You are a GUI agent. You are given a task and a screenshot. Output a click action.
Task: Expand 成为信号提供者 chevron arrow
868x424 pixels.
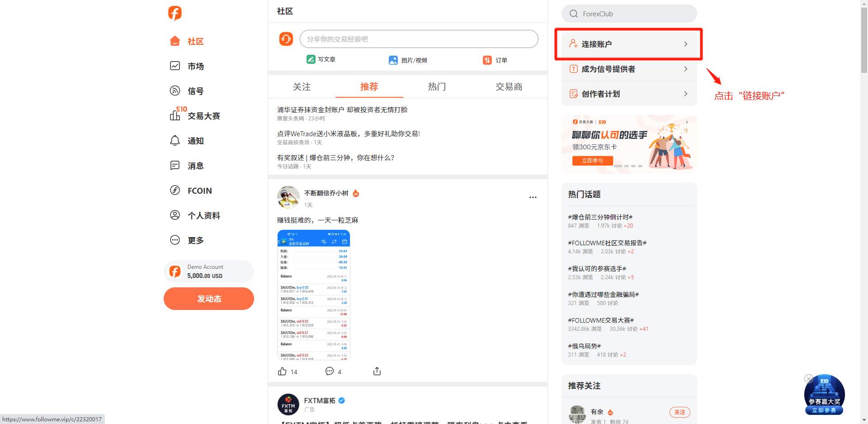click(x=686, y=69)
